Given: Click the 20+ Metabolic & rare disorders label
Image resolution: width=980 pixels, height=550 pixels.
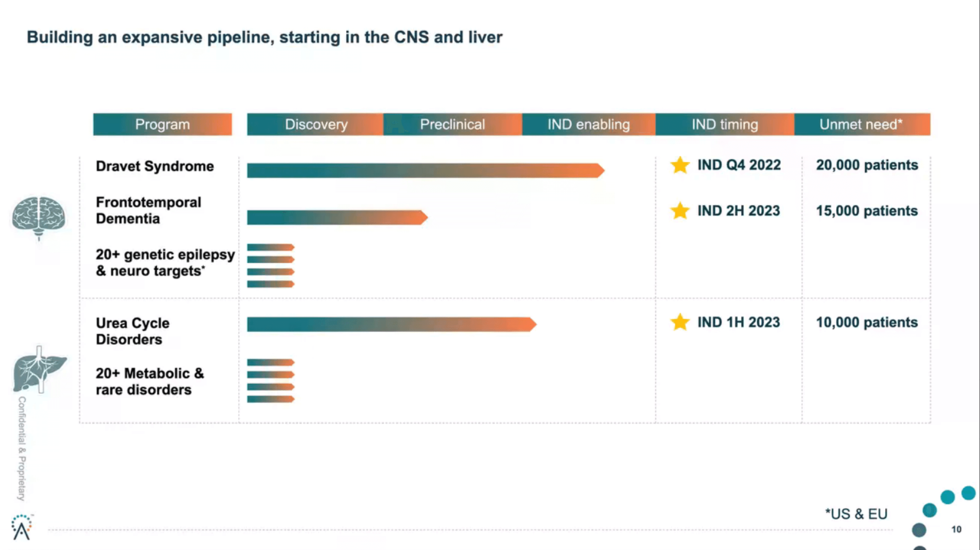Looking at the screenshot, I should click(x=149, y=382).
